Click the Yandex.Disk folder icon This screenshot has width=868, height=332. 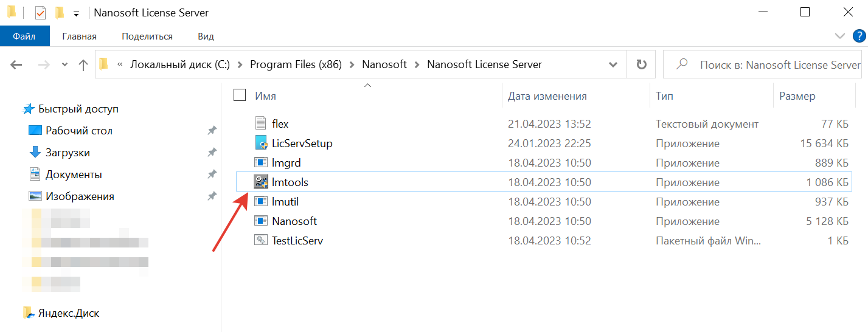click(x=29, y=313)
